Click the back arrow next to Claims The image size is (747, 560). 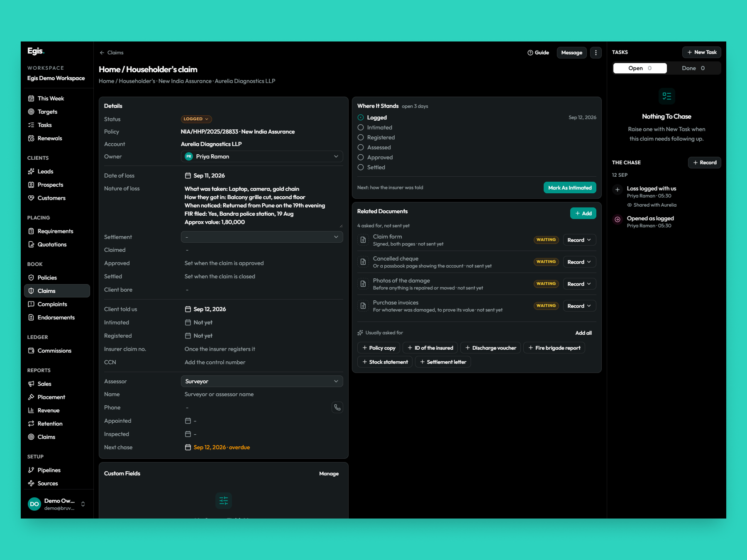tap(102, 53)
